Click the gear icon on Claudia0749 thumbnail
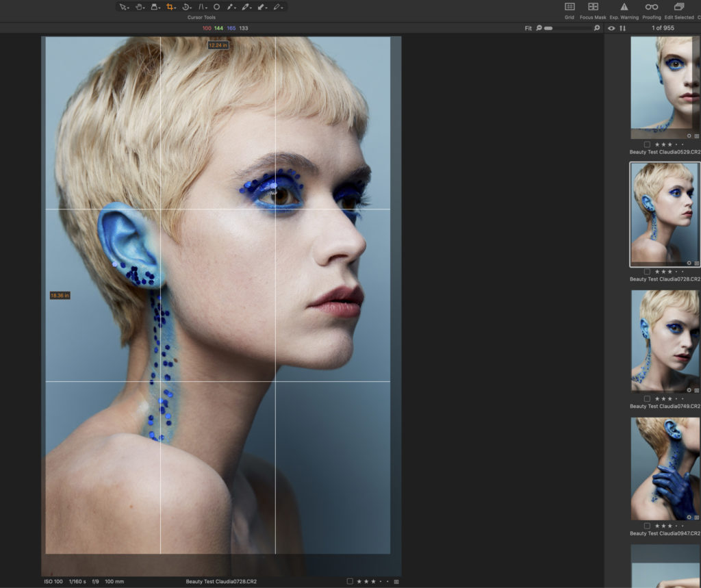 [689, 390]
